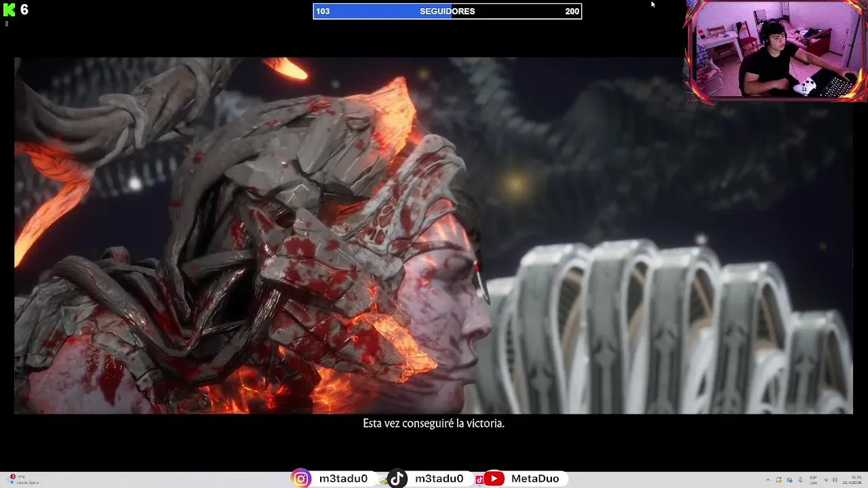
Task: Click the Instagram handle m3tadu0 text
Action: click(343, 479)
